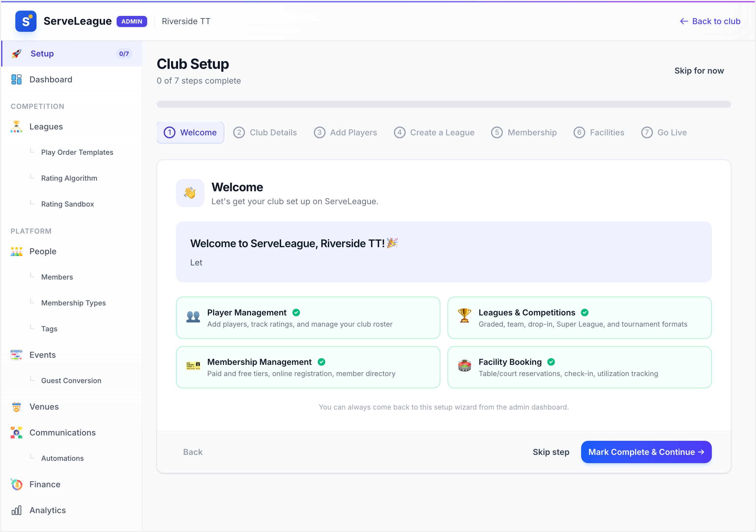The height and width of the screenshot is (532, 756).
Task: Click the Leagues & Competitions trophy icon
Action: pos(464,315)
